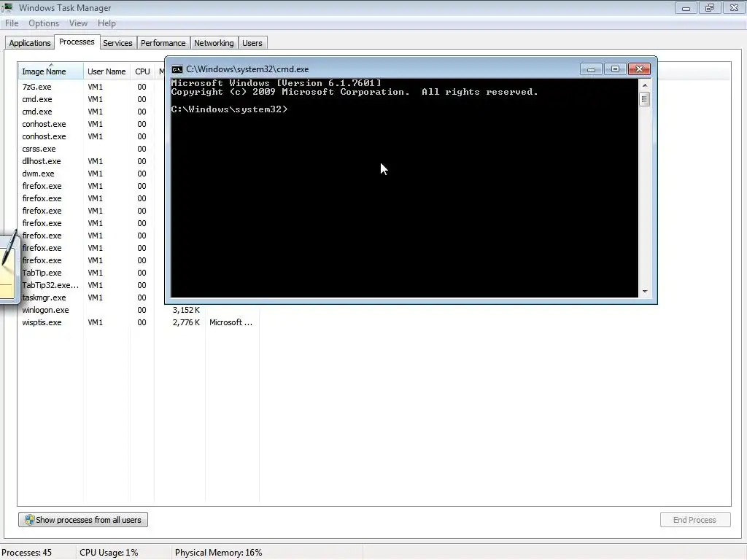Screen dimensions: 747x560
Task: Switch to the Users tab
Action: (252, 43)
